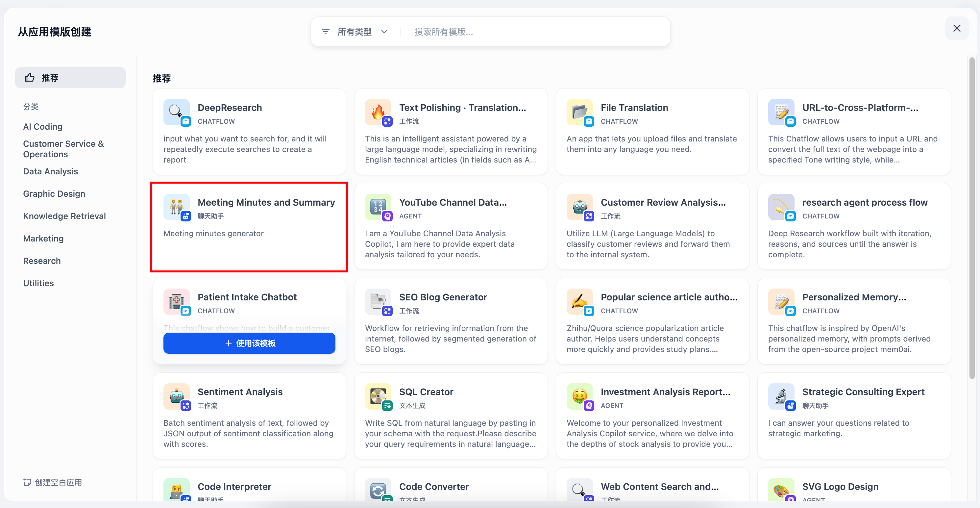
Task: Click the Investment Analysis money-face icon
Action: click(x=579, y=396)
